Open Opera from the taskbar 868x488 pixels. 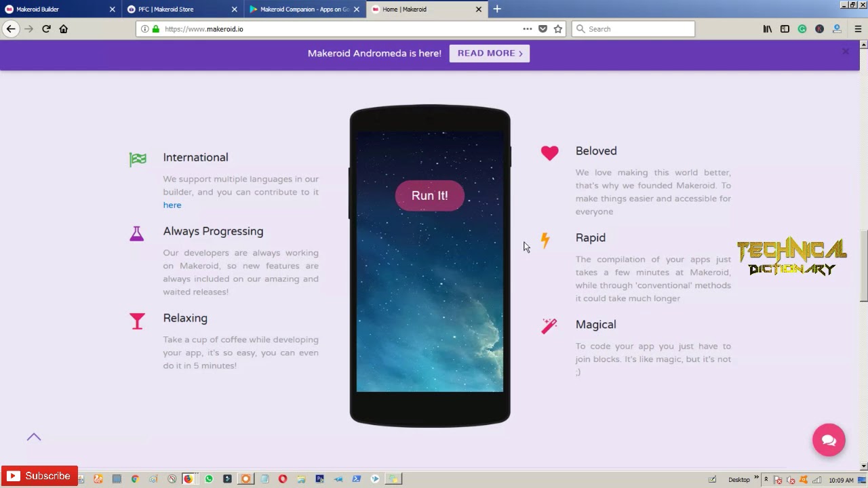pyautogui.click(x=283, y=479)
